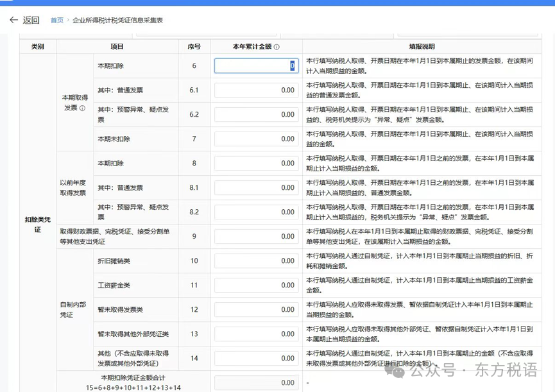
Task: Select amount field for row 8.2
Action: coord(256,212)
